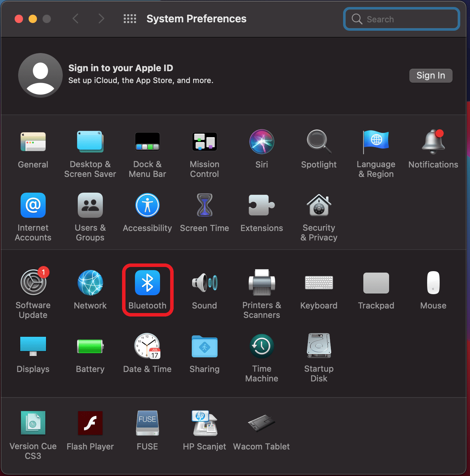Click the Sign In button
Viewport: 470px width, 476px height.
click(431, 75)
